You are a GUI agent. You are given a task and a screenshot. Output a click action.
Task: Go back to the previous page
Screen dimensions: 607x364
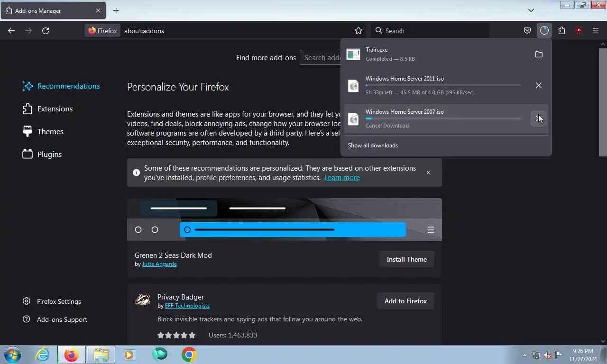click(11, 30)
